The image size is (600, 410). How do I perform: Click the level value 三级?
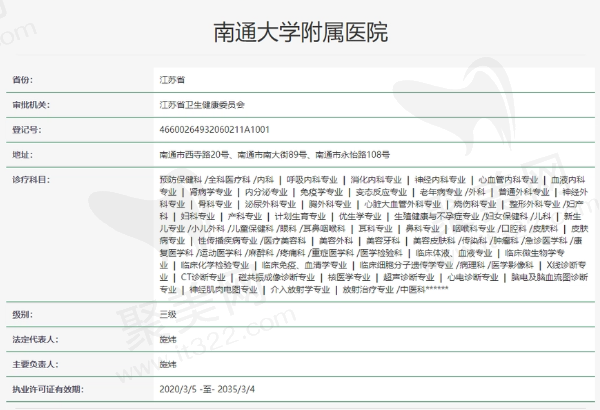click(x=168, y=315)
